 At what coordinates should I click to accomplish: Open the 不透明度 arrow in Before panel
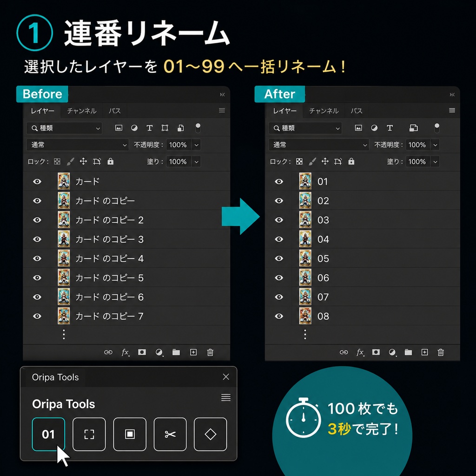click(197, 145)
